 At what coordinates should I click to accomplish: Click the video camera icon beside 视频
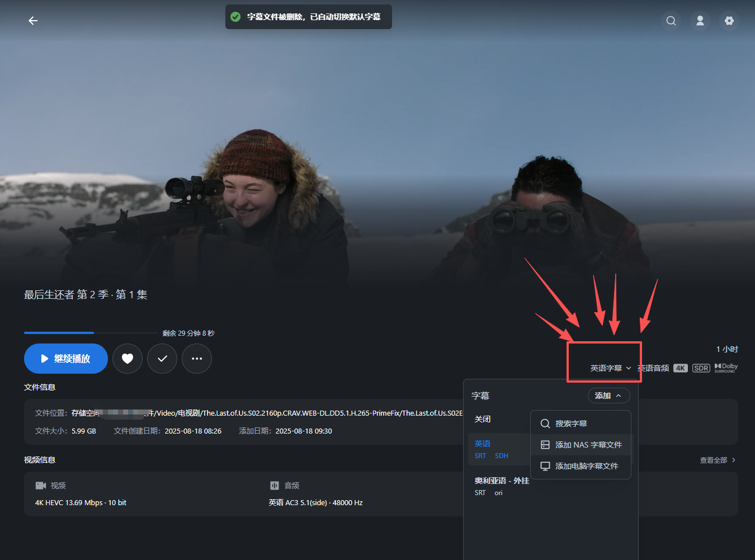(41, 486)
